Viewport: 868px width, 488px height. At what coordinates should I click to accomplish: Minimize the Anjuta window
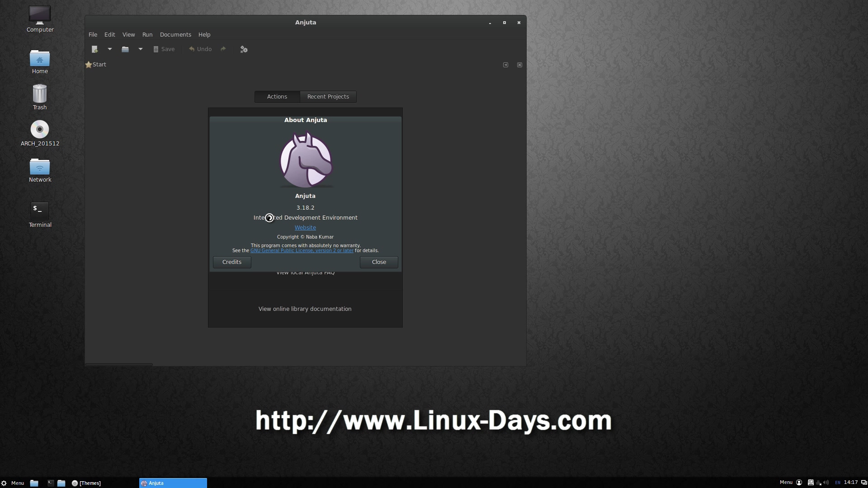pyautogui.click(x=490, y=23)
